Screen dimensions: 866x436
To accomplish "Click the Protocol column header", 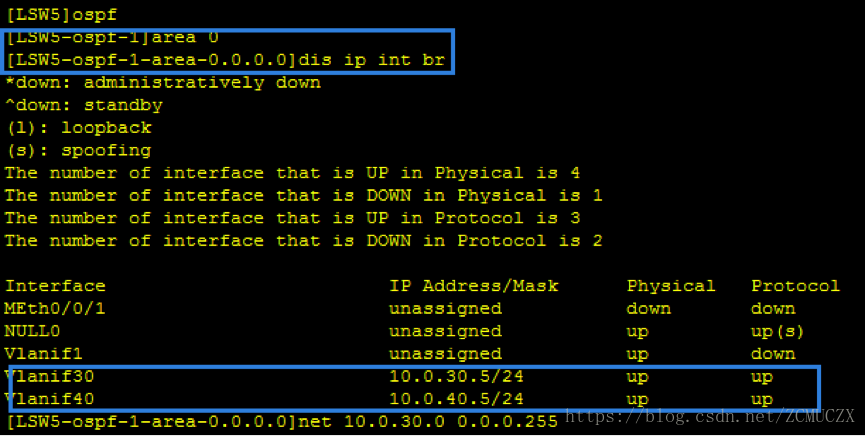I will pyautogui.click(x=795, y=286).
